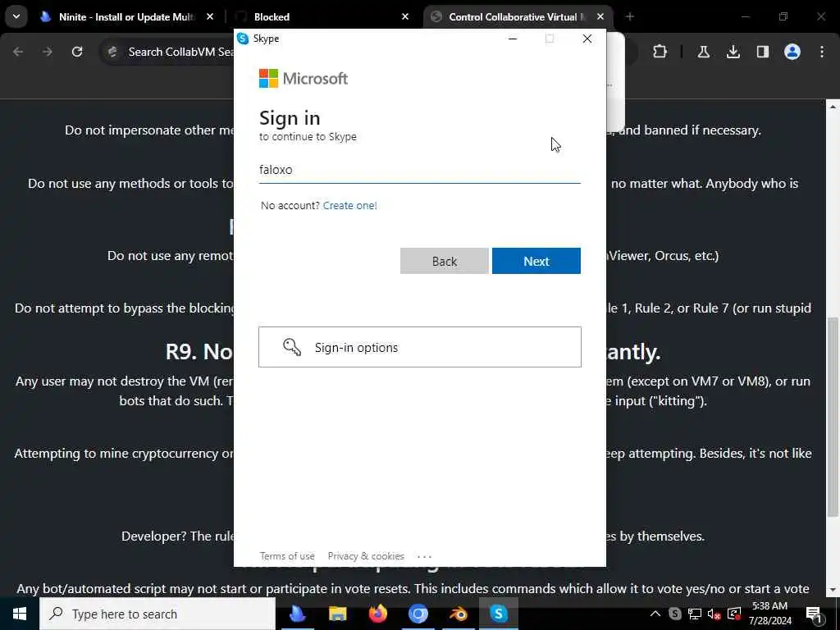
Task: Close the Control Collaborative Virtual tab
Action: click(600, 17)
